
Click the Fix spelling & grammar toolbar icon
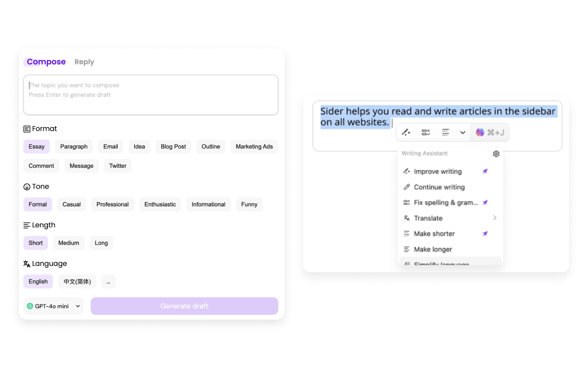click(425, 132)
